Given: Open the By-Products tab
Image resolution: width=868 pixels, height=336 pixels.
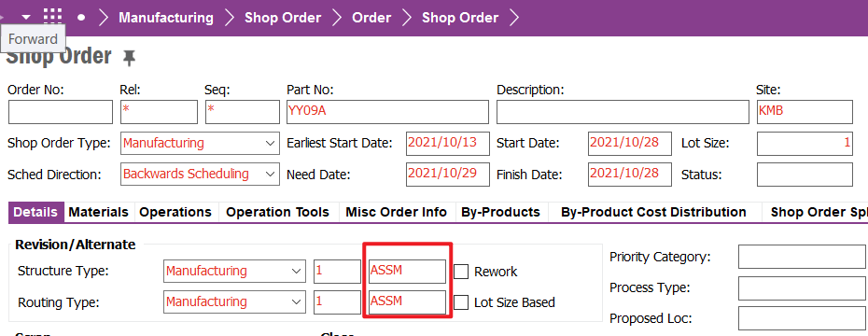Looking at the screenshot, I should [501, 212].
